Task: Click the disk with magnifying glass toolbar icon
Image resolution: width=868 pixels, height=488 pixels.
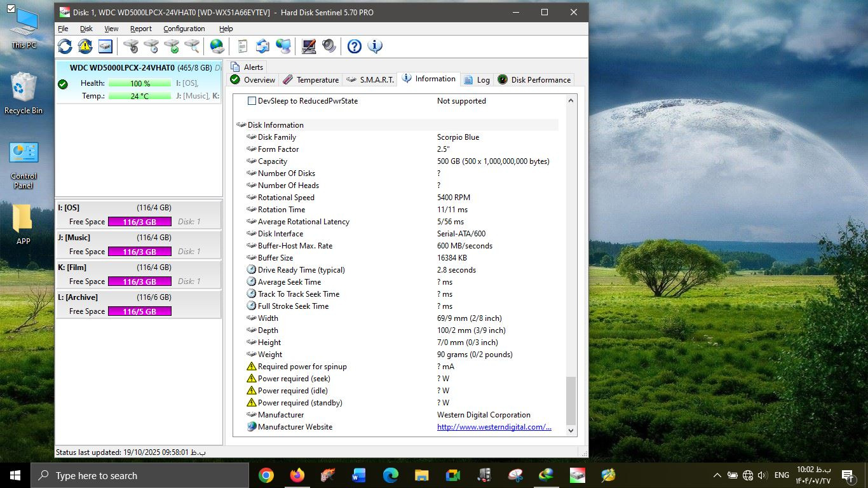Action: pos(191,46)
